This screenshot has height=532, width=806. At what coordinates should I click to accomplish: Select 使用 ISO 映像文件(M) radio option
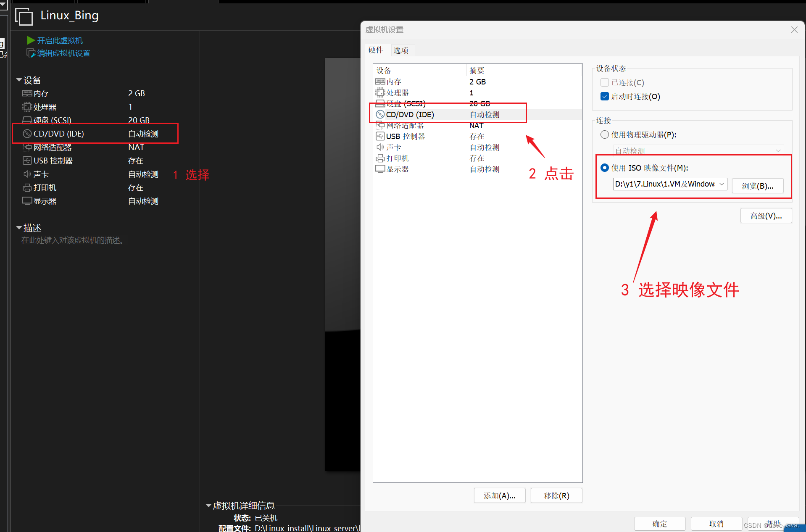tap(605, 168)
